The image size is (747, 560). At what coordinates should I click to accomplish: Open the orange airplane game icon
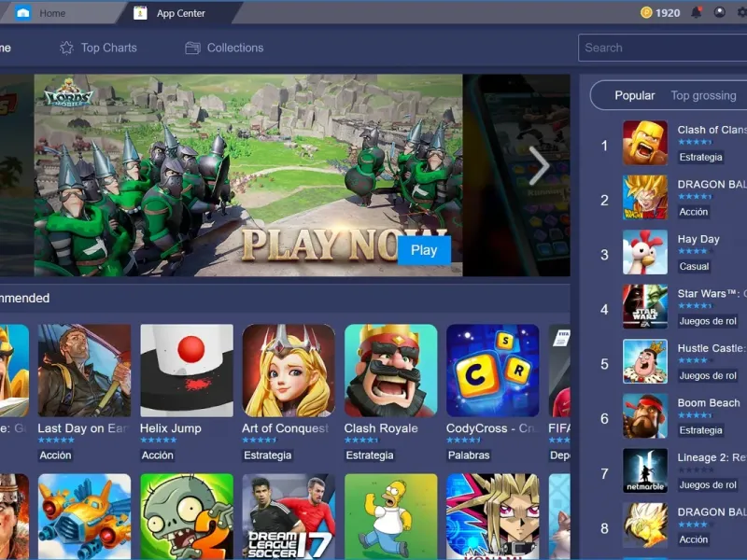pyautogui.click(x=84, y=516)
